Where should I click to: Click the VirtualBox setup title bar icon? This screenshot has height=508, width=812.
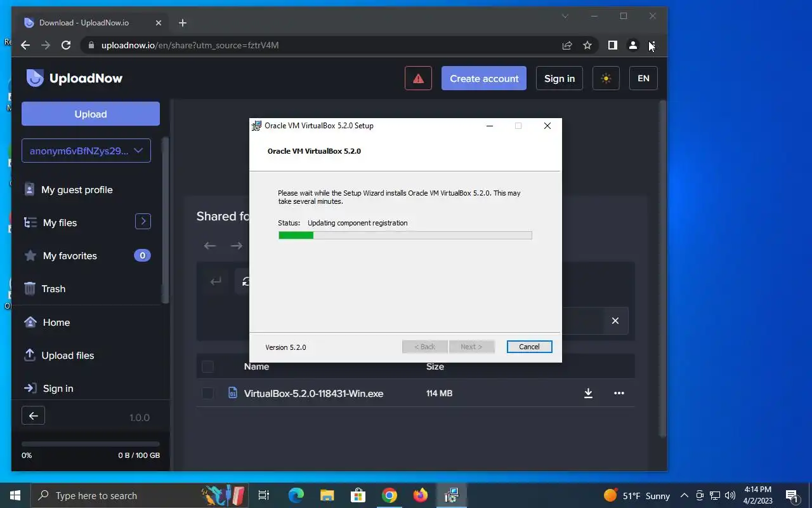257,126
